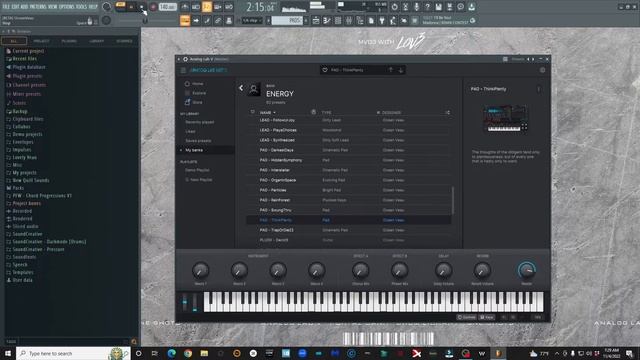Toggle auto scrolling arrow icon

click(196, 20)
